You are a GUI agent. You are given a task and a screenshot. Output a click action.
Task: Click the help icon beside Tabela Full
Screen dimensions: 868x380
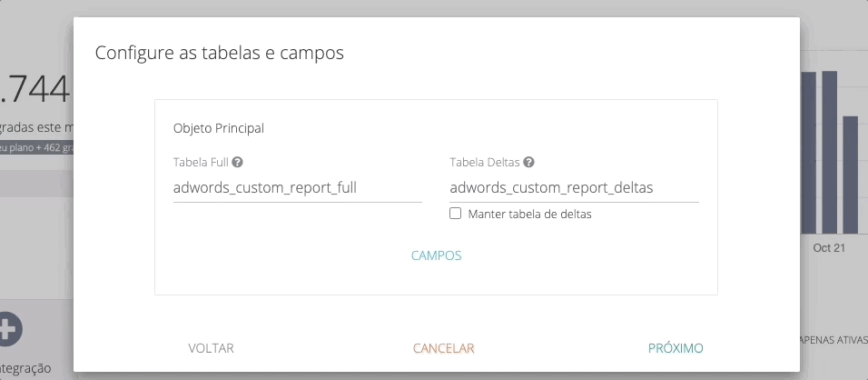tap(237, 163)
